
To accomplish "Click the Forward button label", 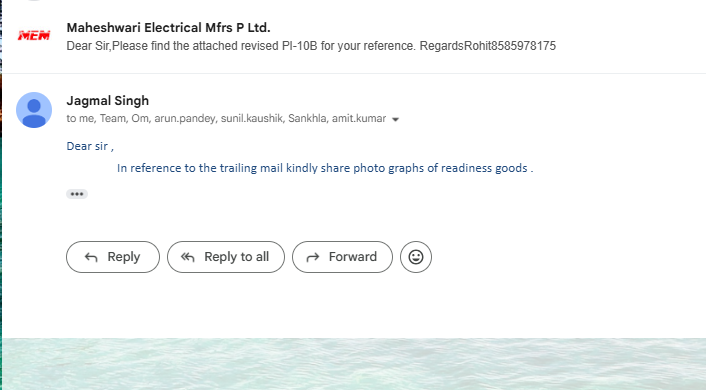I will (x=353, y=257).
